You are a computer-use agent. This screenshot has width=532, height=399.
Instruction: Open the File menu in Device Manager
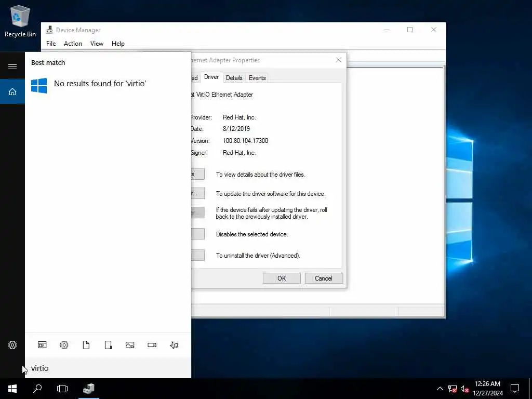(51, 44)
